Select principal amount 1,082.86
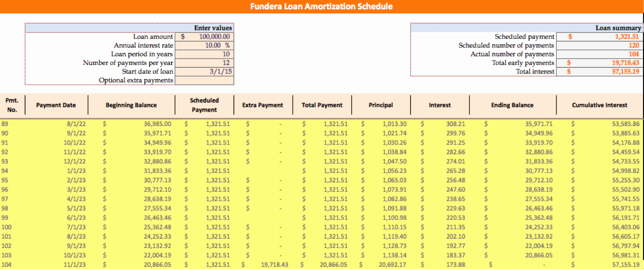 (394, 199)
